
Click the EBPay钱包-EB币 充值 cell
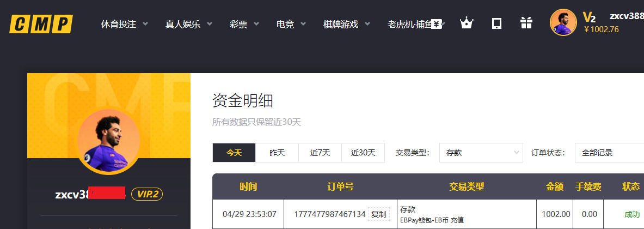point(432,220)
